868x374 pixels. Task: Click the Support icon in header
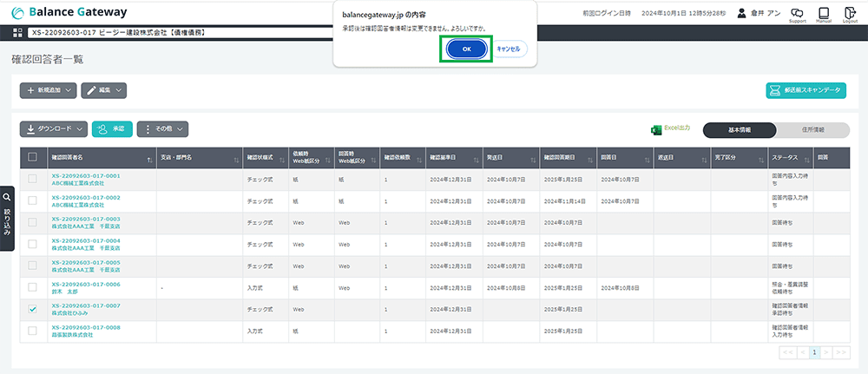(x=797, y=14)
